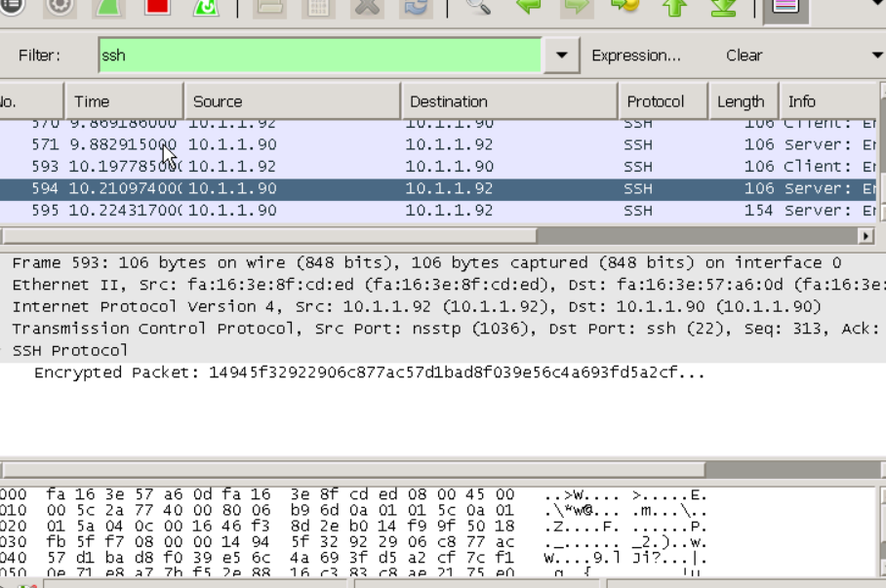Screen dimensions: 886x588
Task: Sort packets by Time column
Action: coord(124,101)
